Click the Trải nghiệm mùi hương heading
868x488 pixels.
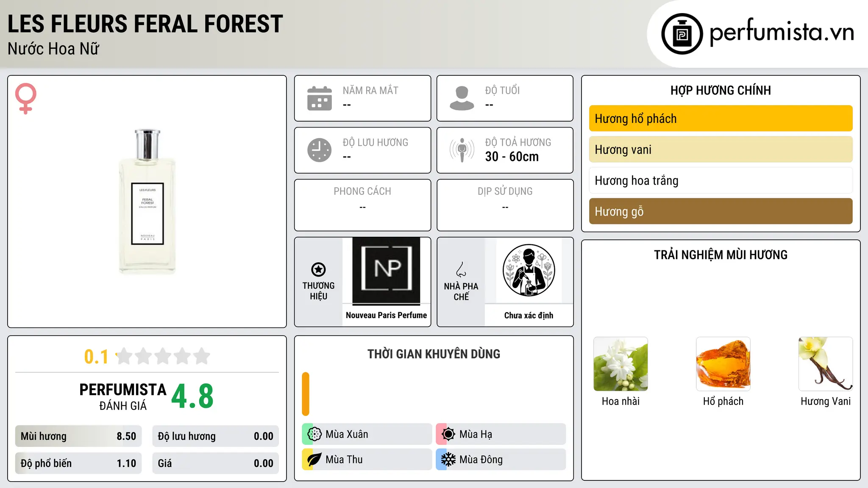click(721, 255)
